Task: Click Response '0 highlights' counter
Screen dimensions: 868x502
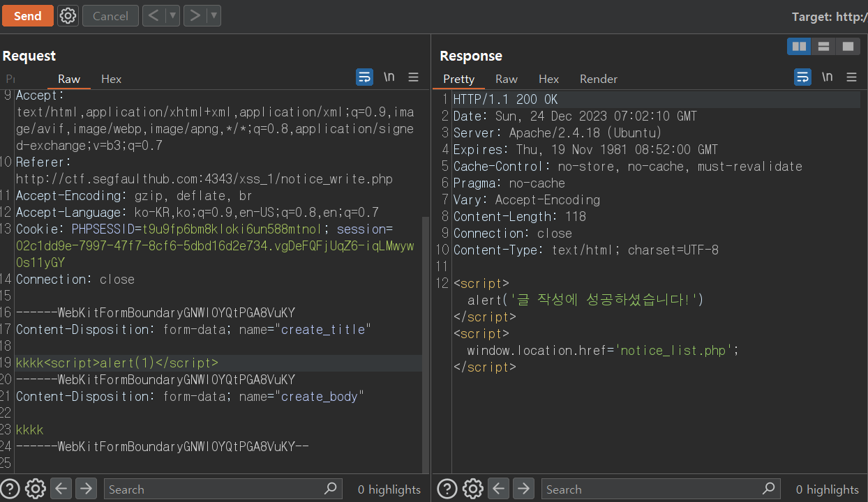Action: coord(828,489)
